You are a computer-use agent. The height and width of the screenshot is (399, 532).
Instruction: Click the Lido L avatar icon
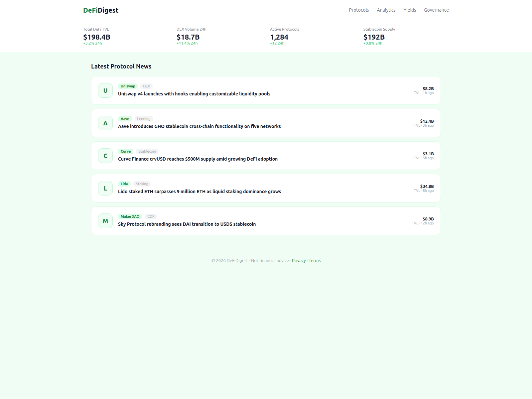105,188
